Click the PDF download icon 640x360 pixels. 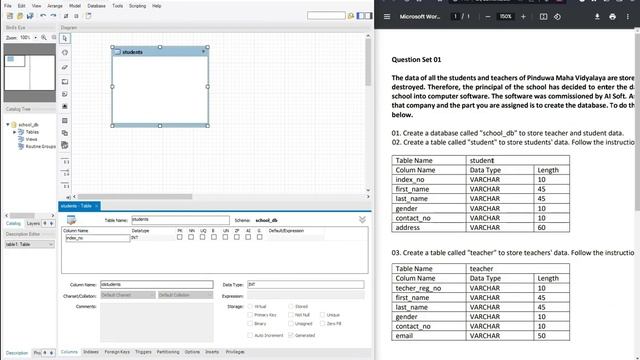(x=597, y=17)
